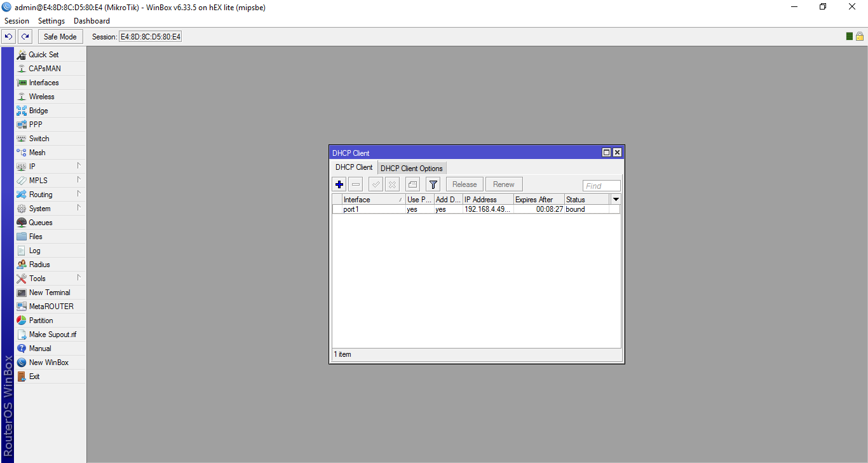Open the Session menu
Viewport: 868px width, 463px height.
pos(17,21)
